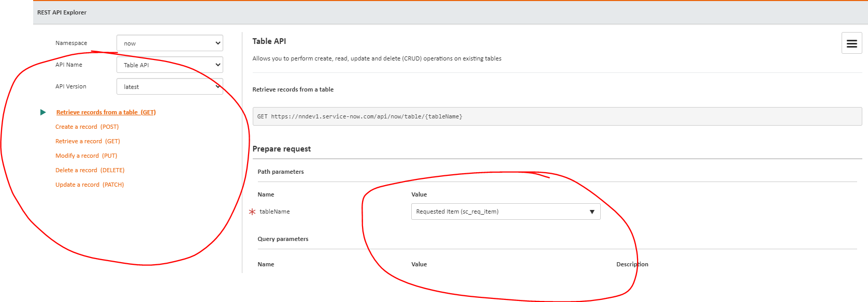The image size is (868, 302).
Task: Open 'Retrieve a record (GET)' method
Action: (x=88, y=141)
